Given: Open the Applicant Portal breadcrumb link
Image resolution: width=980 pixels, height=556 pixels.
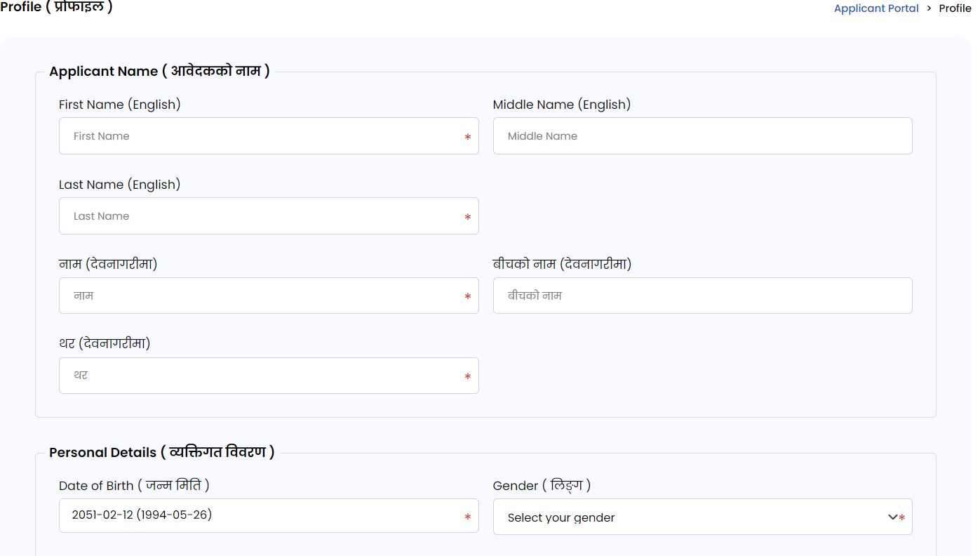Looking at the screenshot, I should coord(875,8).
